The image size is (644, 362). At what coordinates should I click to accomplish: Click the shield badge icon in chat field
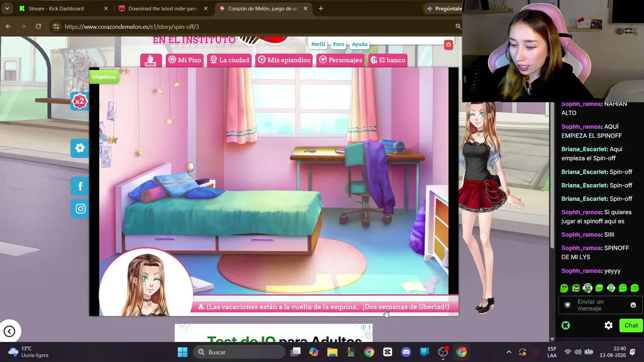(568, 305)
